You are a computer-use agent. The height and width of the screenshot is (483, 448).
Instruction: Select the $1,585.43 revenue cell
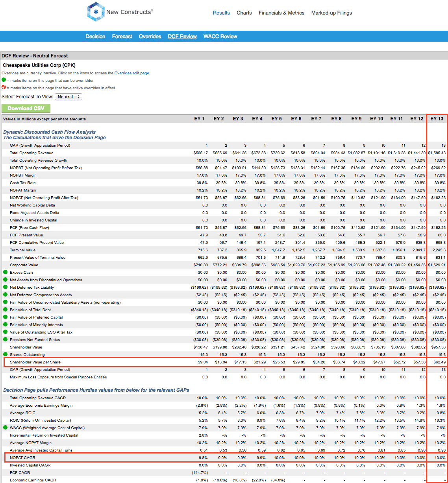[437, 153]
